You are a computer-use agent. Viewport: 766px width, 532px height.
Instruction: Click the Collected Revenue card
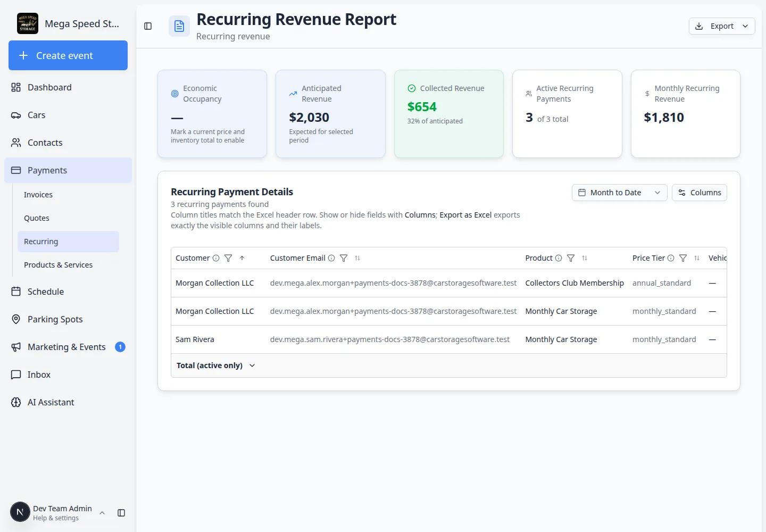(x=449, y=114)
